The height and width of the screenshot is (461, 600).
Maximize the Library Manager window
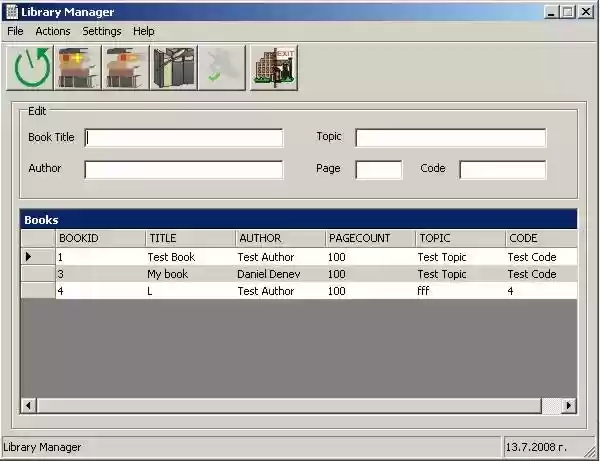568,12
